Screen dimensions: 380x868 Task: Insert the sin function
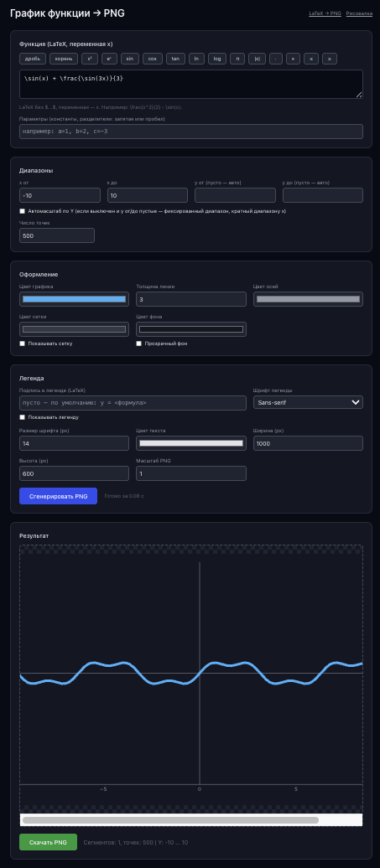pos(130,59)
